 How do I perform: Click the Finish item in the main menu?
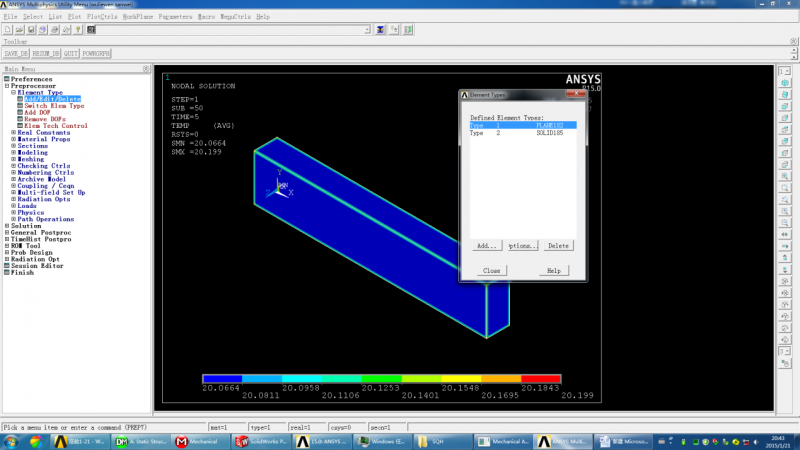(22, 272)
